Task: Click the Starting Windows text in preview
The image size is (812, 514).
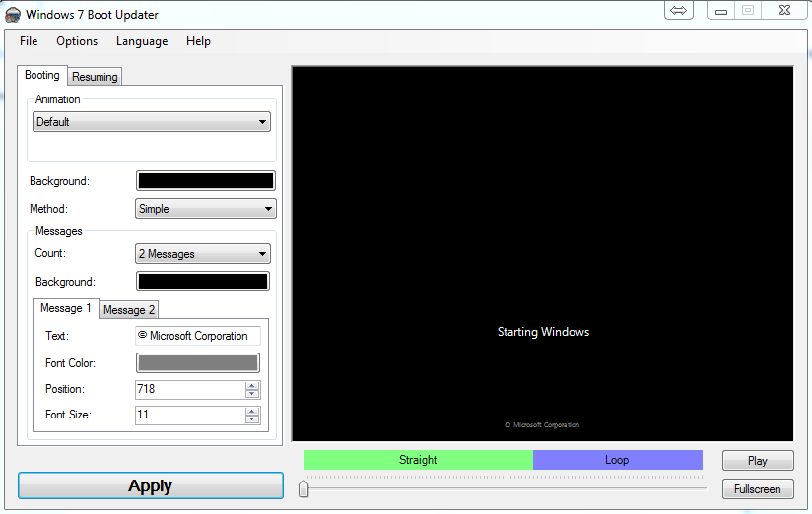Action: click(x=543, y=332)
